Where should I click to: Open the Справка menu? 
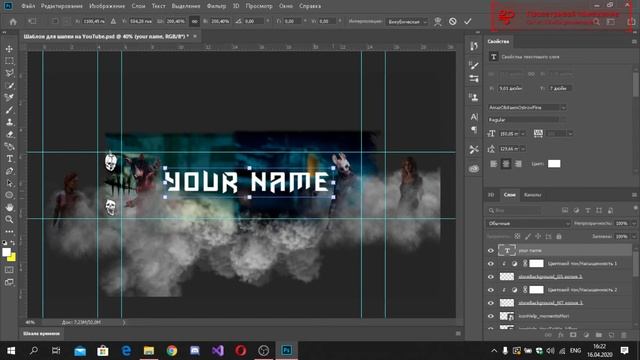pos(310,6)
